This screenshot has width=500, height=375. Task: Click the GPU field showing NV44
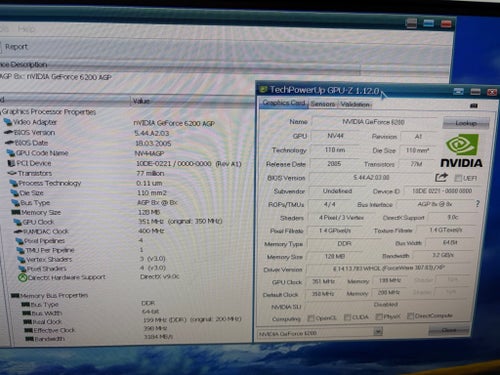point(335,136)
